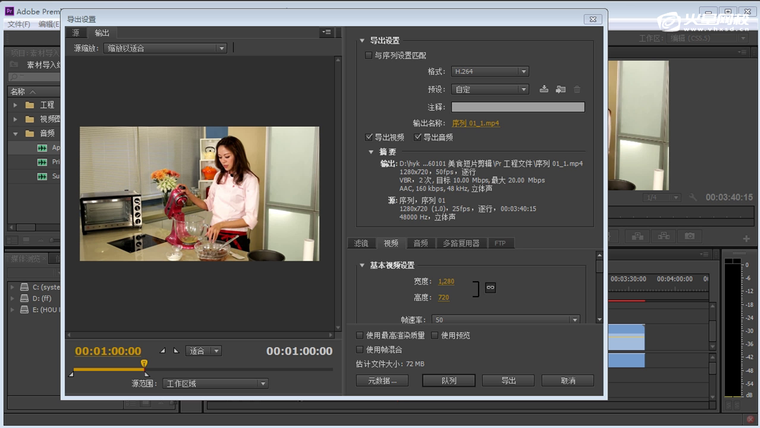Open the 源范围 工作区域 dropdown
Screen dimensions: 760x428
(215, 383)
